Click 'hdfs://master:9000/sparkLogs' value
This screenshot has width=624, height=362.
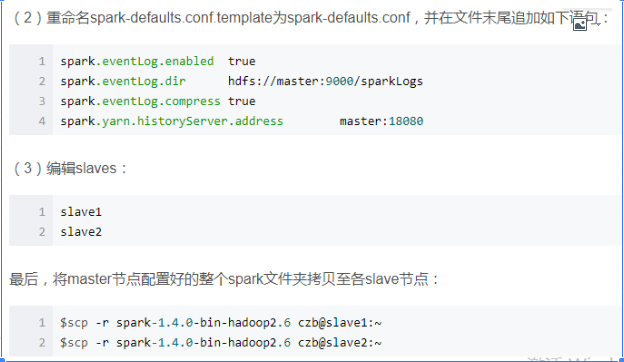pos(325,81)
